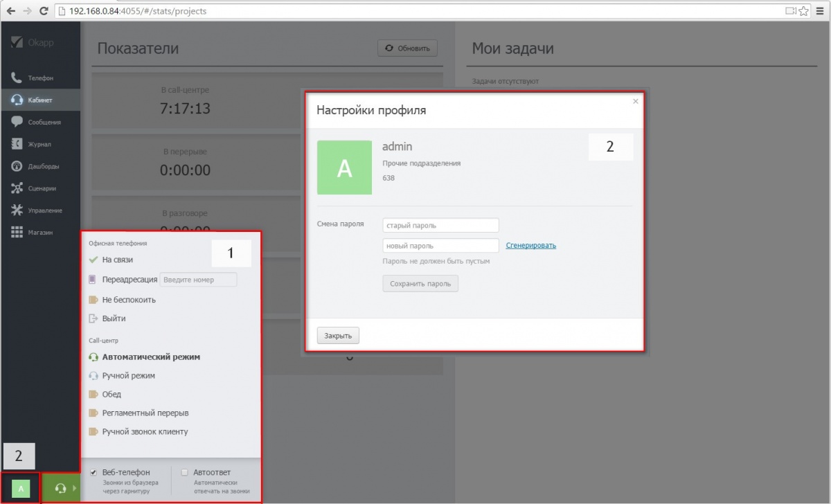Open Сообщения from the sidebar
Viewport: 831px width, 504px height.
tap(44, 123)
